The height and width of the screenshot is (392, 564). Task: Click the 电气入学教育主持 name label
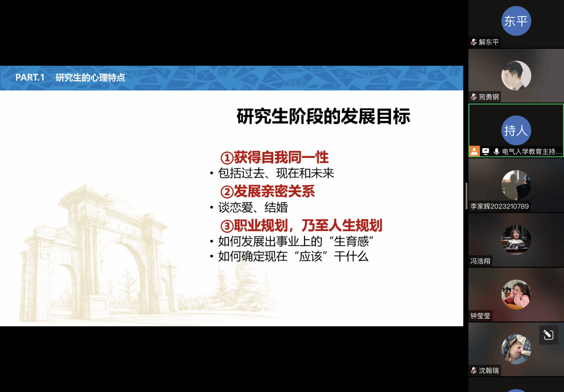click(532, 152)
